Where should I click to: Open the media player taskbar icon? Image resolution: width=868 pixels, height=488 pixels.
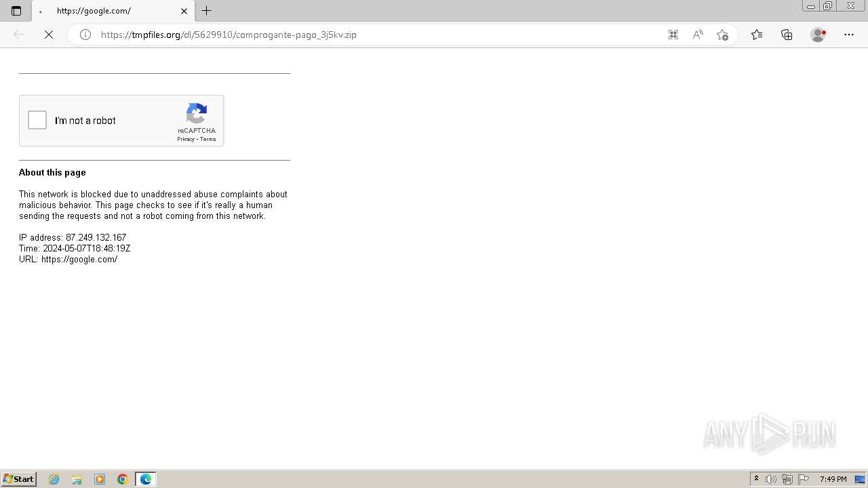[100, 479]
